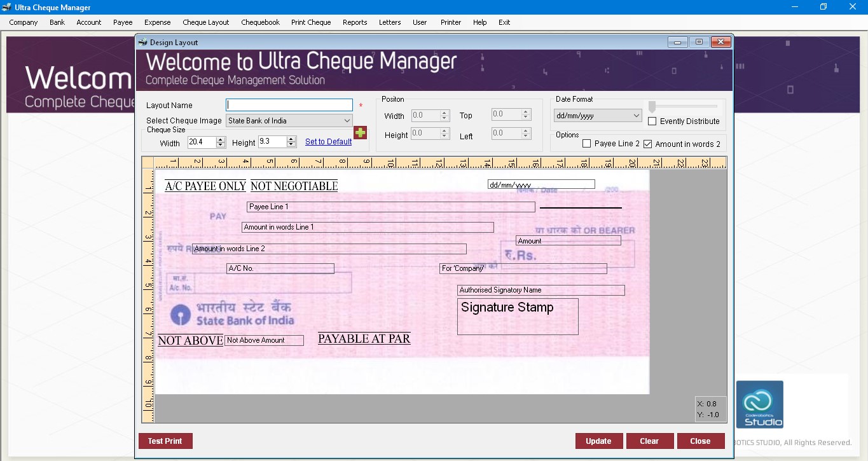Viewport: 868px width, 461px height.
Task: Select the dd/mm/yyyy date field on cheque
Action: click(x=541, y=184)
